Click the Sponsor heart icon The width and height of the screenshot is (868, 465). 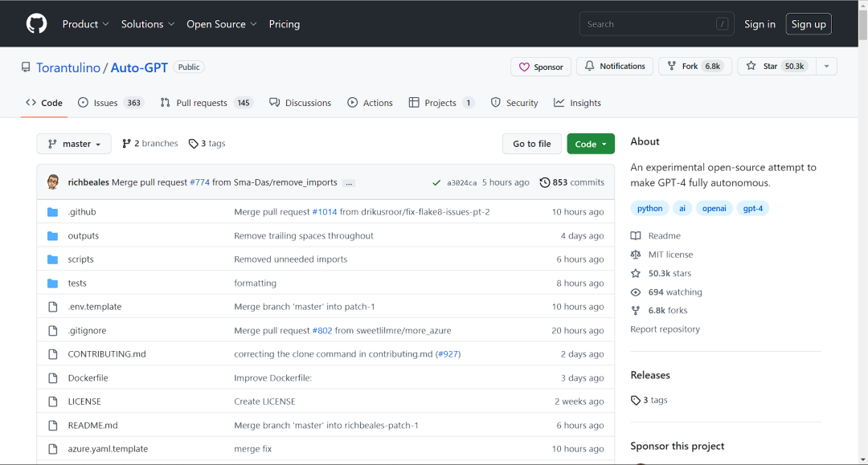(524, 67)
